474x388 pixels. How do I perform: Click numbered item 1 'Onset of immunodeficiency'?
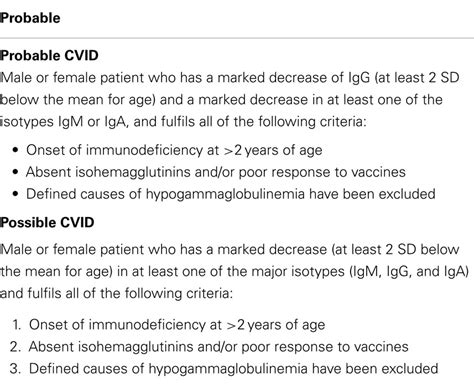point(177,325)
